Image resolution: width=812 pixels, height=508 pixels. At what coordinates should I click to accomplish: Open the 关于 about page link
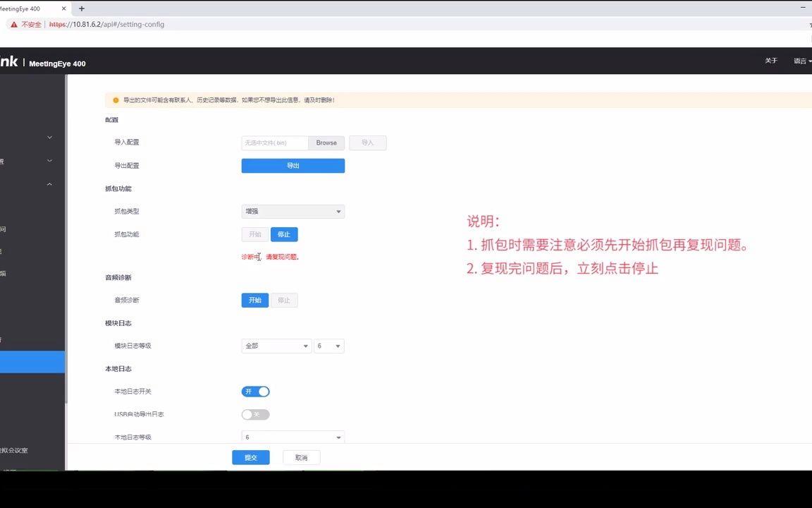click(x=771, y=61)
